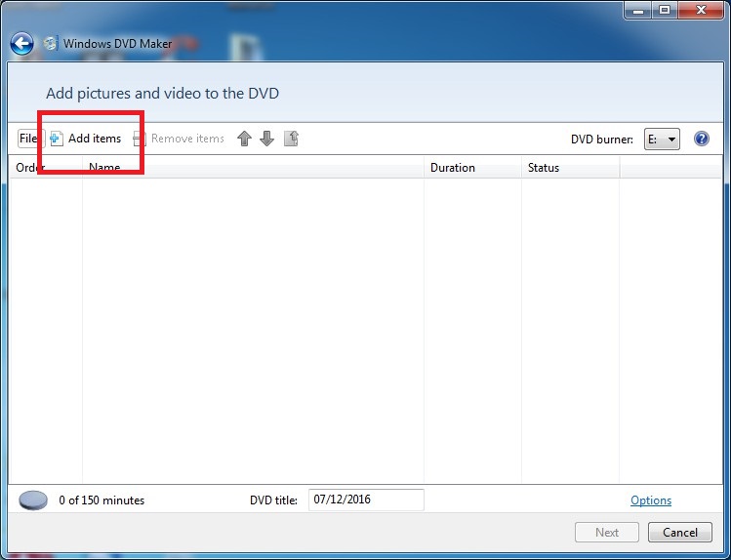Sort by the Name column header

(x=253, y=168)
